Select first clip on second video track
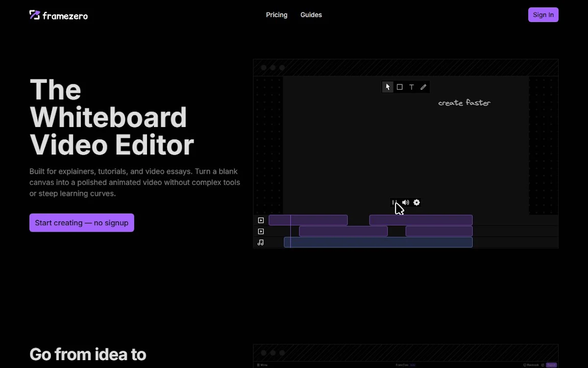The image size is (588, 368). (343, 231)
